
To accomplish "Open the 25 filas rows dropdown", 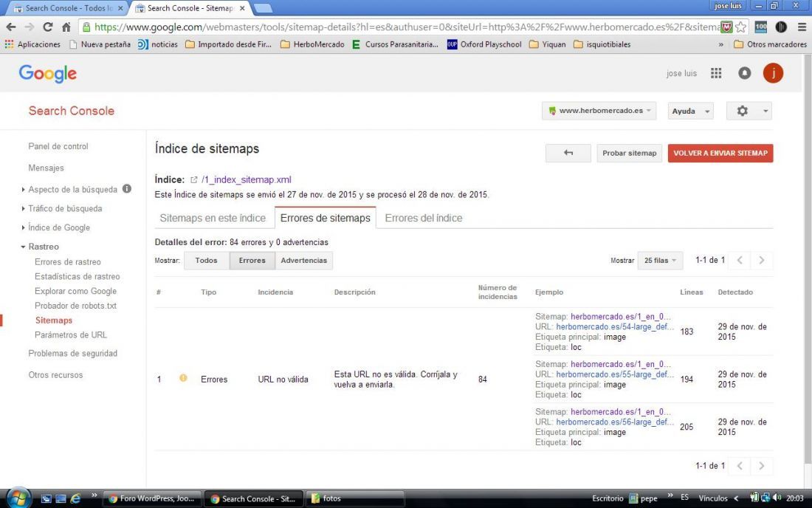I will 660,261.
